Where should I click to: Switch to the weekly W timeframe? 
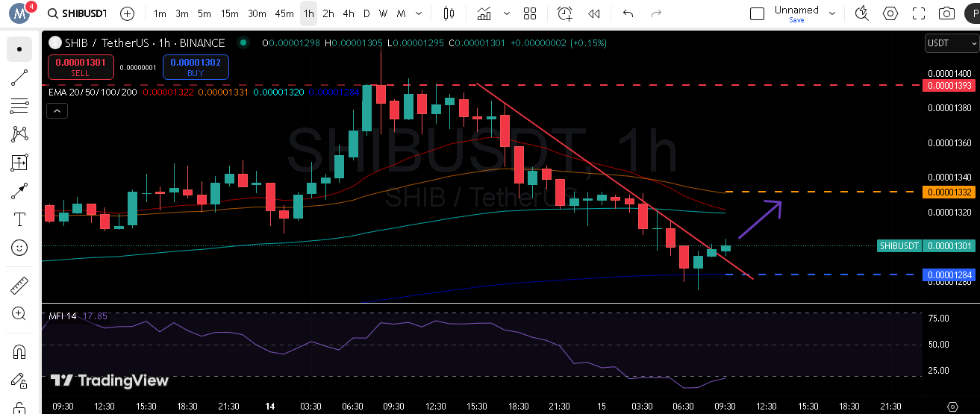click(x=383, y=13)
